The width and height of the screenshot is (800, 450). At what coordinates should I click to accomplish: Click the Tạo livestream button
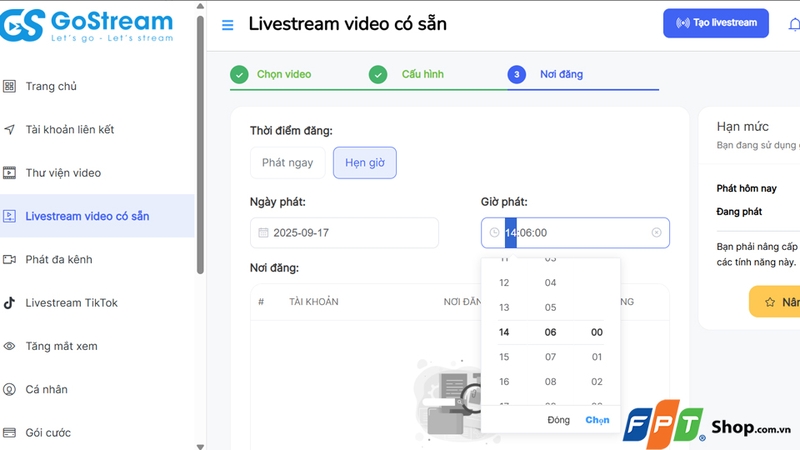(716, 23)
